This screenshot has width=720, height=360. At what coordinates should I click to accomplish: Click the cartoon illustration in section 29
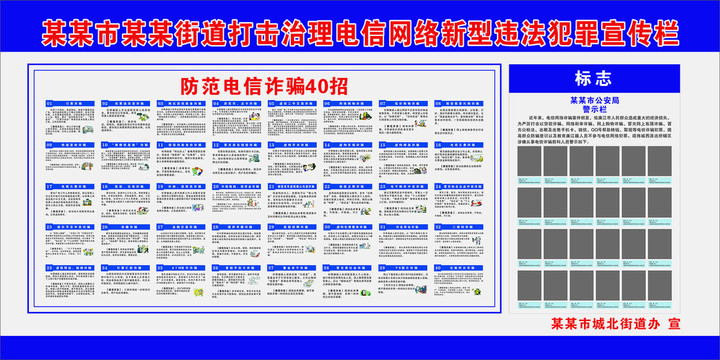(310, 250)
